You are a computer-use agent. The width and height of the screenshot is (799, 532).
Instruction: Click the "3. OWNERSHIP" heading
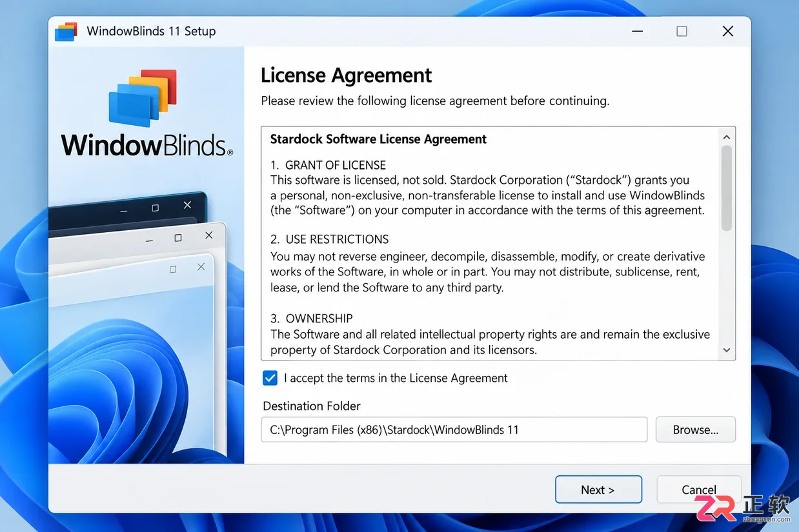coord(312,319)
